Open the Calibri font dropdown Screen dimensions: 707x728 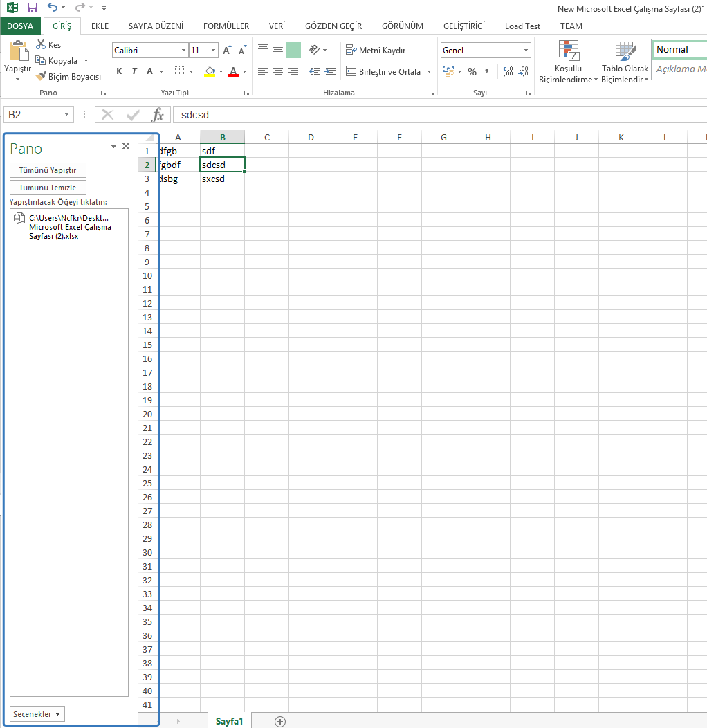coord(183,50)
